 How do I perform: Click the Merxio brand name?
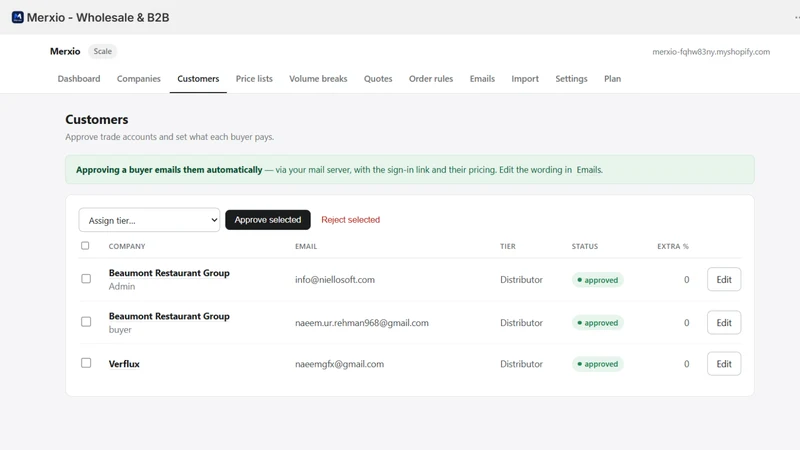(65, 52)
